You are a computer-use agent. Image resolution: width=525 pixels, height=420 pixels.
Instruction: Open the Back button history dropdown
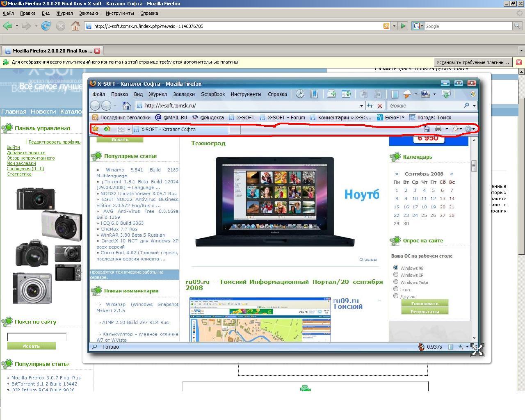point(17,26)
